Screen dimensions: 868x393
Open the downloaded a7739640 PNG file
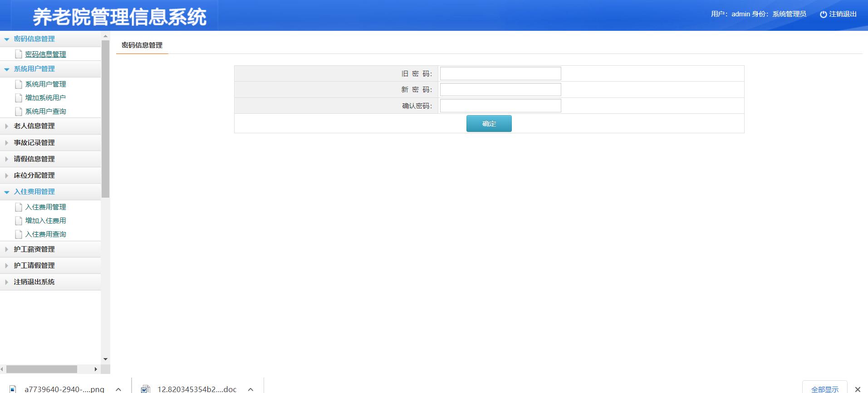[64, 389]
